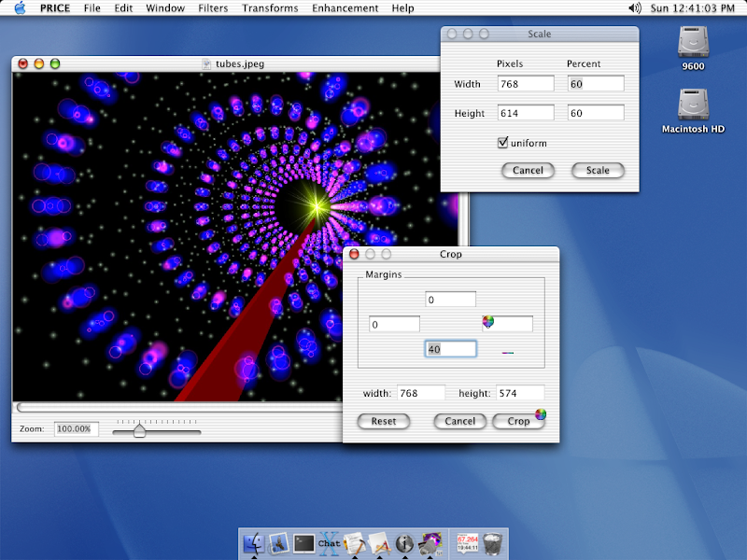Screen dimensions: 747x560
Task: Click the Crop button to apply crop
Action: 518,422
